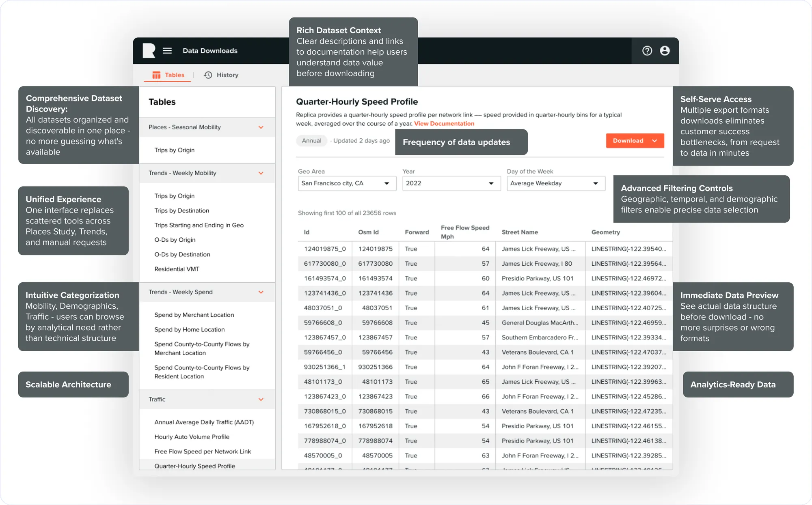Open the Download button arrow menu
Viewport: 812px width, 505px height.
click(x=655, y=141)
